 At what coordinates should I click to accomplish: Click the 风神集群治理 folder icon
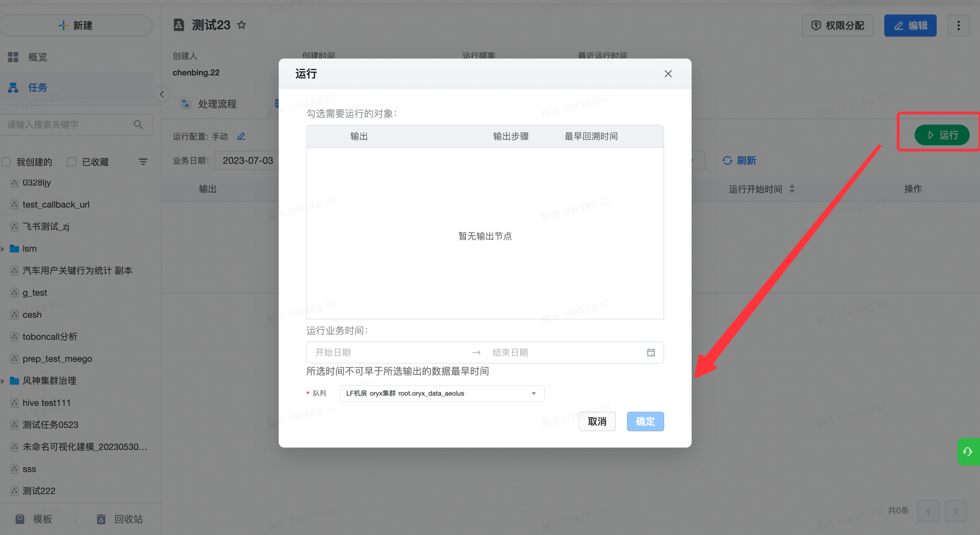pos(14,380)
